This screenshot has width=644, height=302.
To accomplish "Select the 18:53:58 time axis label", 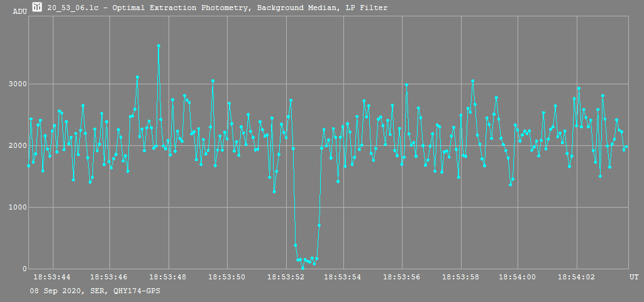I will 461,276.
